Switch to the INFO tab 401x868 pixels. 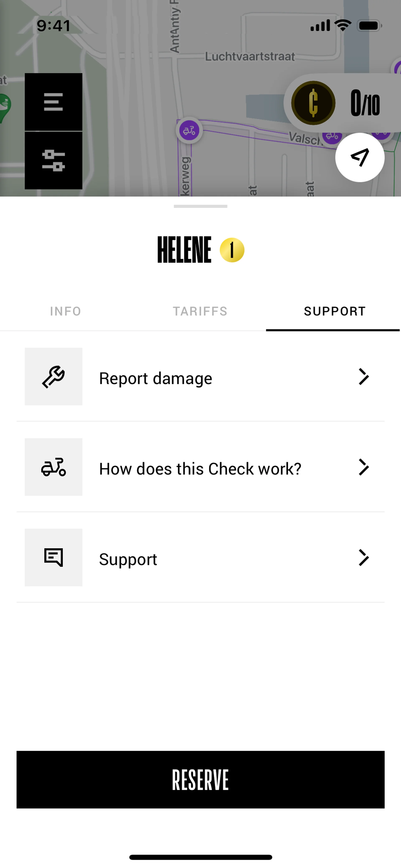pyautogui.click(x=66, y=311)
